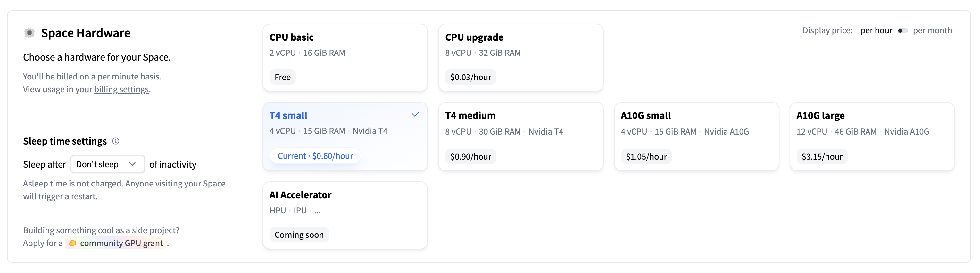Pick the A10G small hardware option
The height and width of the screenshot is (273, 980).
pos(696,136)
